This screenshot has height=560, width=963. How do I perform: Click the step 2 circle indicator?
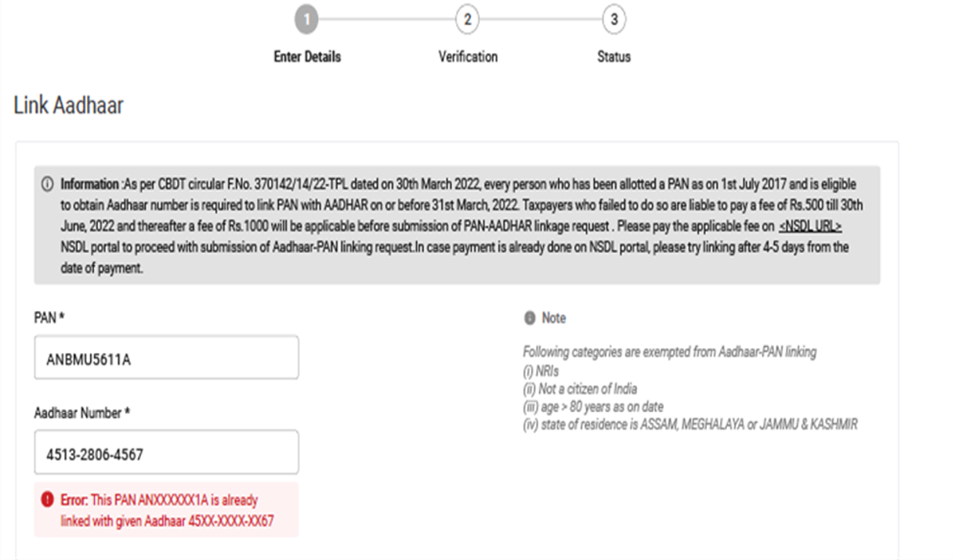pos(467,21)
